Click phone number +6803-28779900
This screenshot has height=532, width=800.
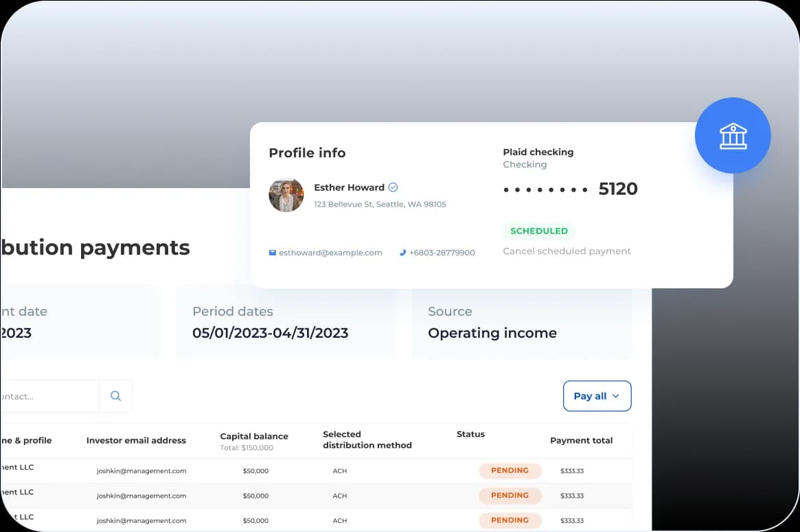(442, 253)
